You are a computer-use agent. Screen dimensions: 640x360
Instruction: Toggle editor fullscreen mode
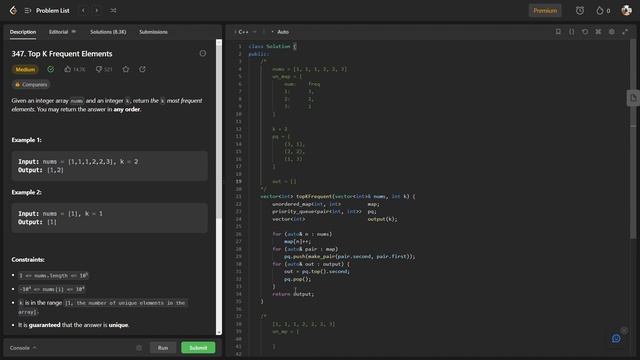pyautogui.click(x=625, y=31)
